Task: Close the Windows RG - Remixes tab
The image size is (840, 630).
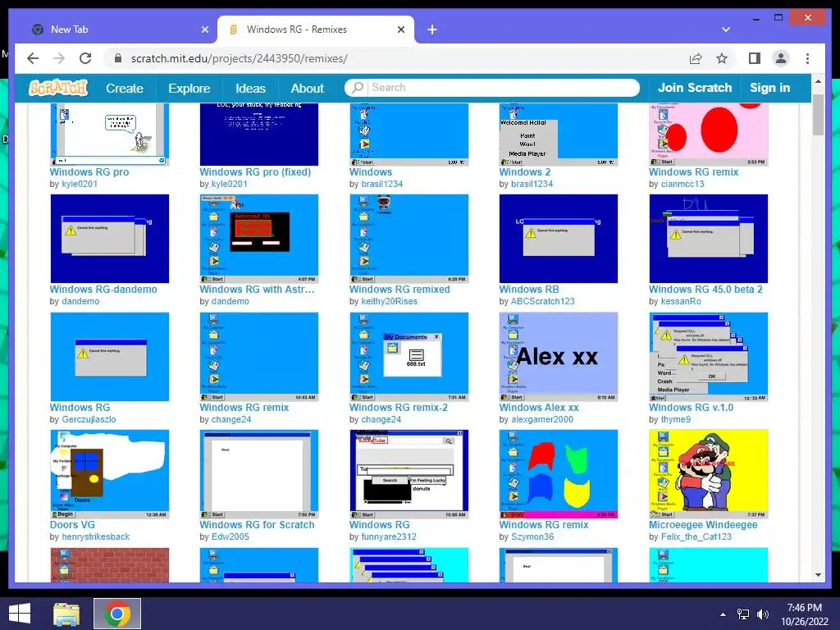Action: pyautogui.click(x=400, y=30)
